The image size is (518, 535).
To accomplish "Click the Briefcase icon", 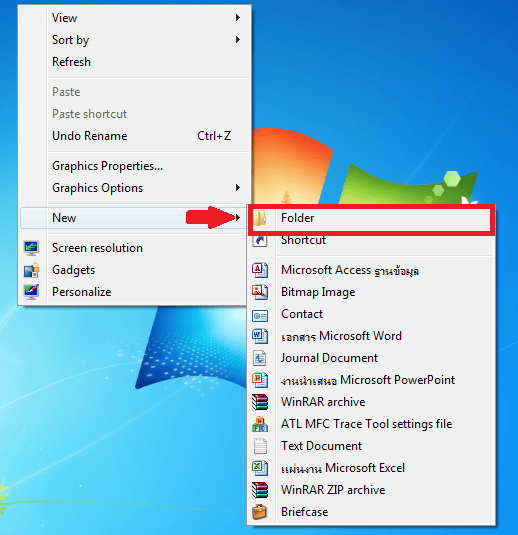I will pos(260,512).
